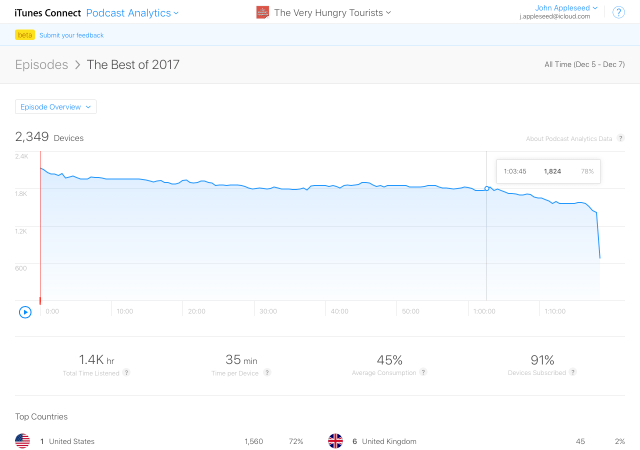640x450 pixels.
Task: Play the episode with the playback button
Action: 25,312
